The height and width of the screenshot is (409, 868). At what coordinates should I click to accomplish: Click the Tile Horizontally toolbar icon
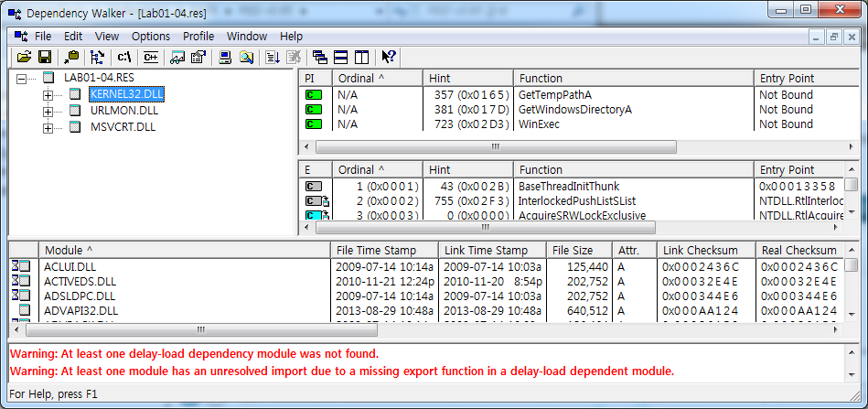(x=340, y=57)
